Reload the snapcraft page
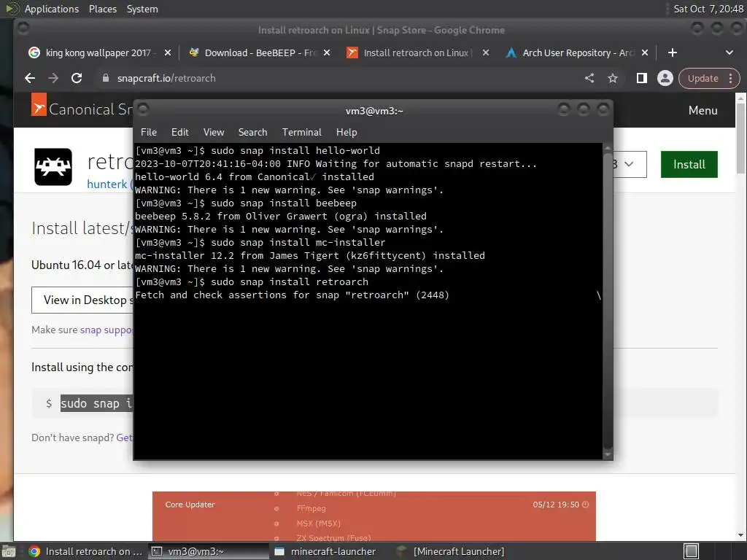The height and width of the screenshot is (560, 747). click(76, 78)
